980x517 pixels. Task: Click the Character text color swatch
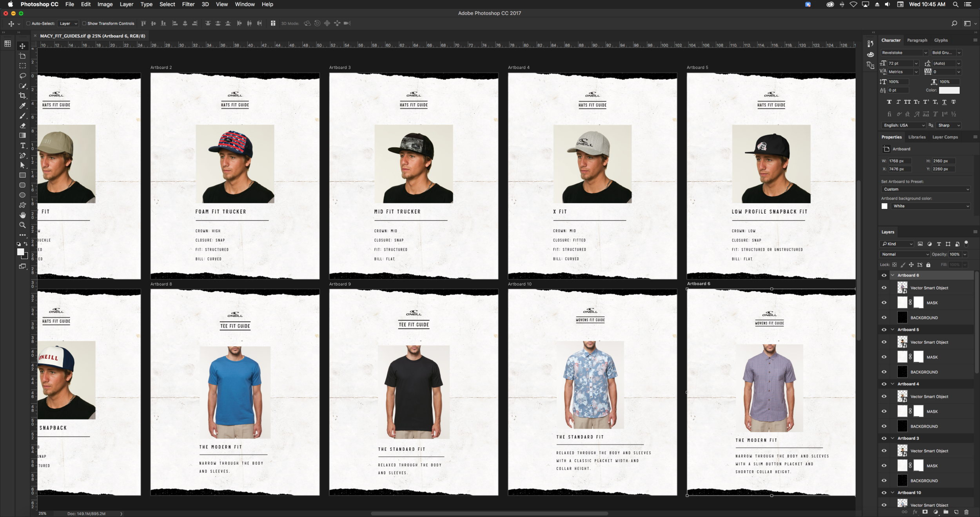pyautogui.click(x=949, y=91)
